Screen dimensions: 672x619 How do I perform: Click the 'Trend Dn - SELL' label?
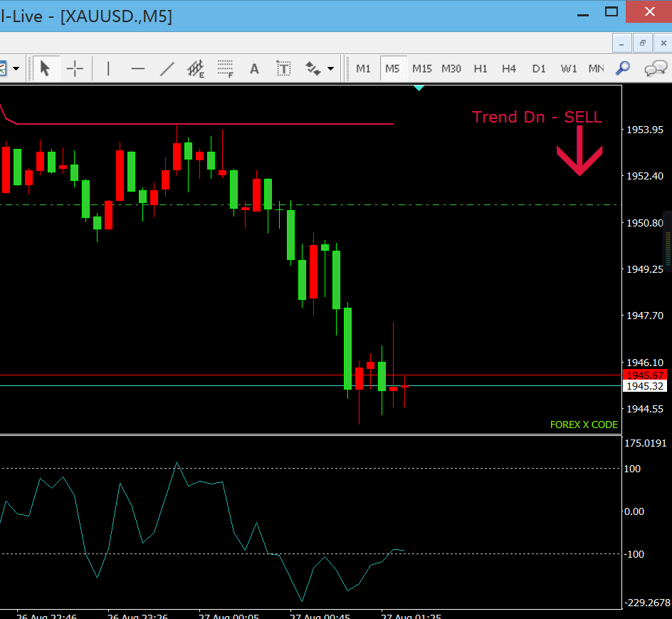click(x=537, y=117)
